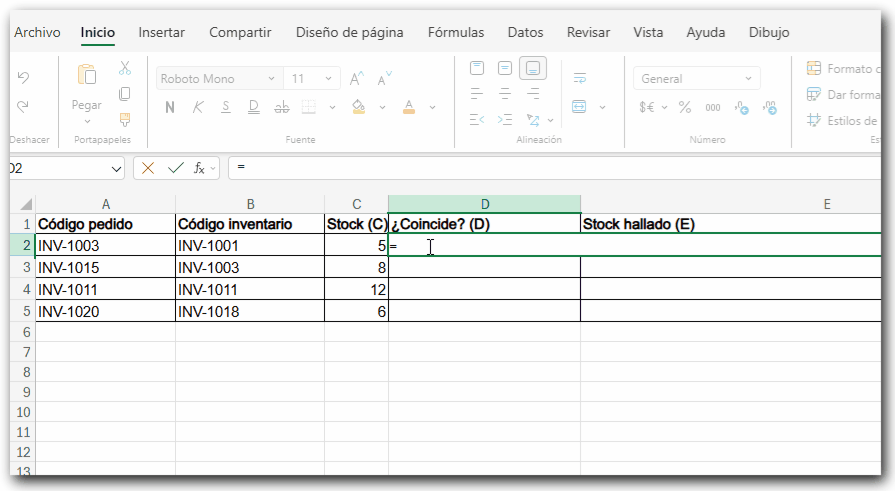
Task: Click the Redo arrow icon
Action: pyautogui.click(x=23, y=106)
